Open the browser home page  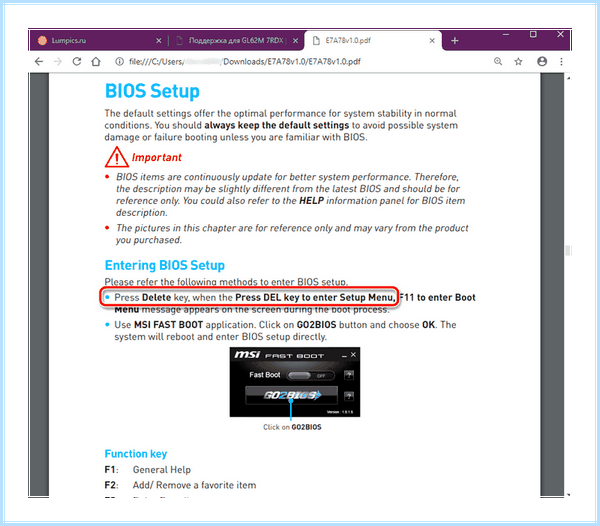click(x=96, y=62)
